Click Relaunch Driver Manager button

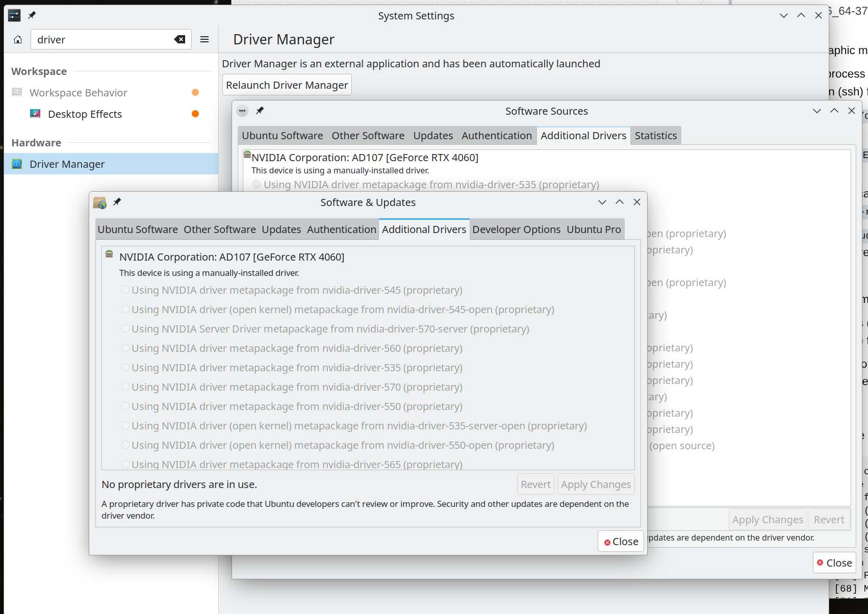tap(287, 85)
